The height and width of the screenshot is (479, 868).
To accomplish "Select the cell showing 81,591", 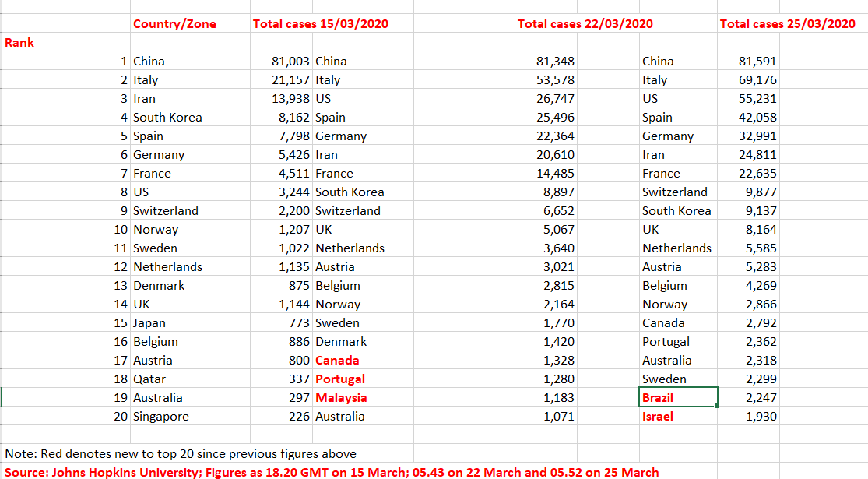I will [x=748, y=61].
